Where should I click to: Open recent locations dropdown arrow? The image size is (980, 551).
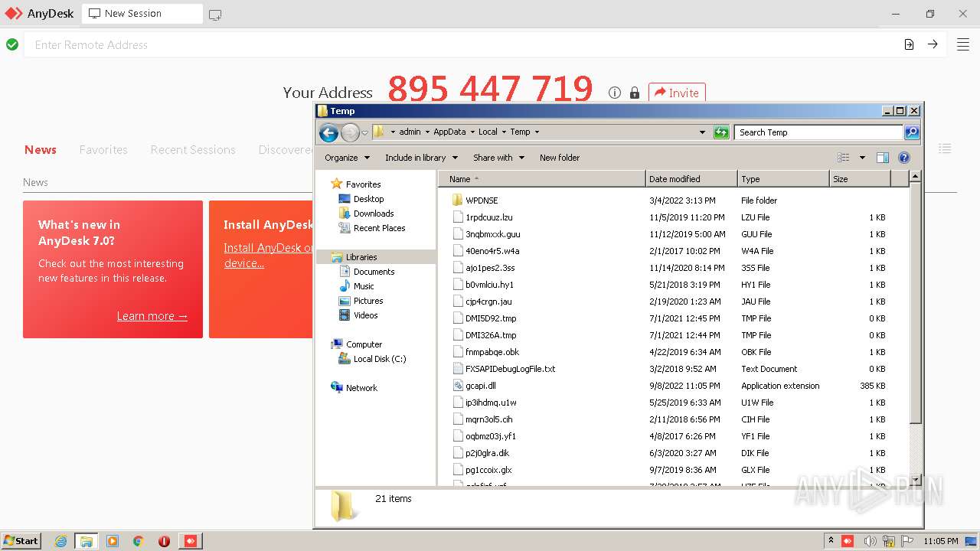pos(365,133)
